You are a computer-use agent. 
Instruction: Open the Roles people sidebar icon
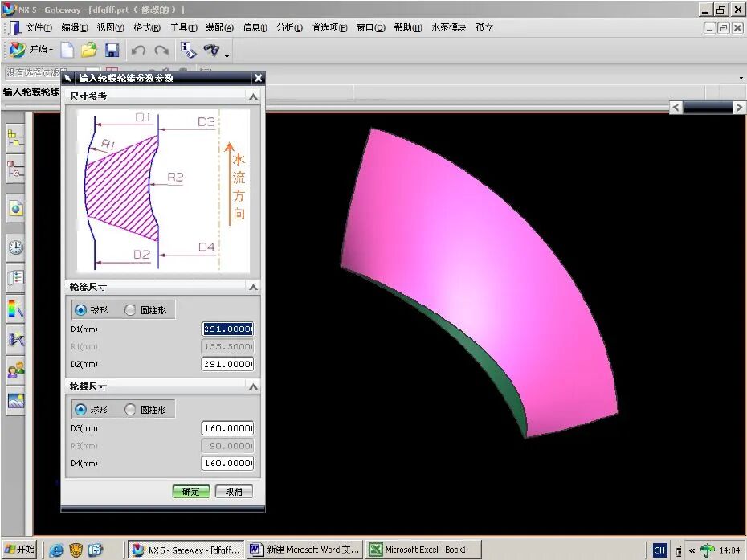coord(15,370)
